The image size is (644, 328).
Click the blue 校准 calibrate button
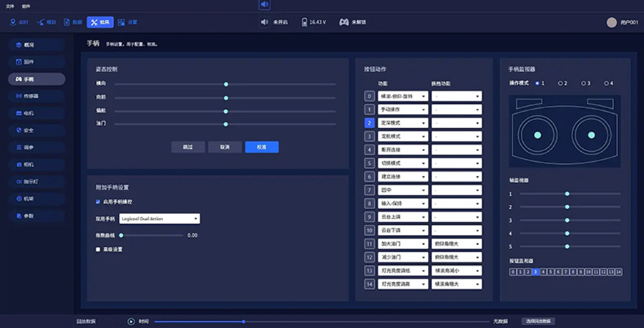[x=262, y=147]
